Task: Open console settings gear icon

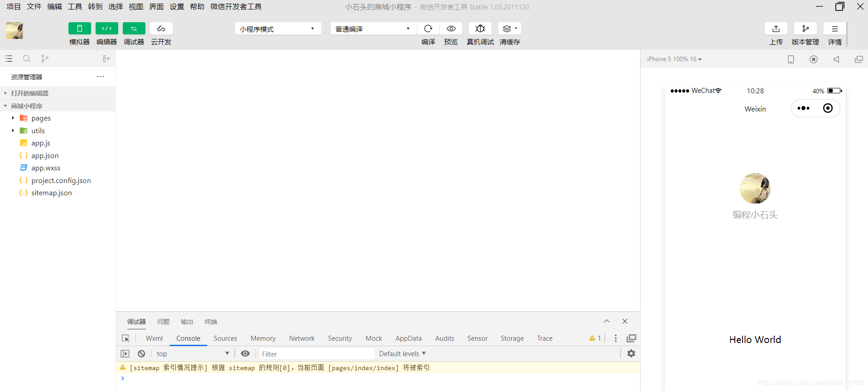Action: [x=631, y=353]
